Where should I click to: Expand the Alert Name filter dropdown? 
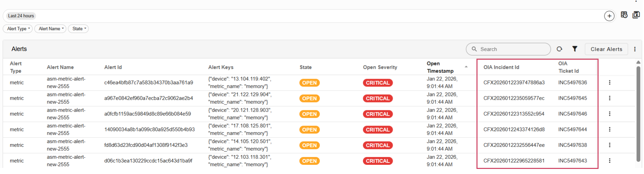[x=50, y=29]
